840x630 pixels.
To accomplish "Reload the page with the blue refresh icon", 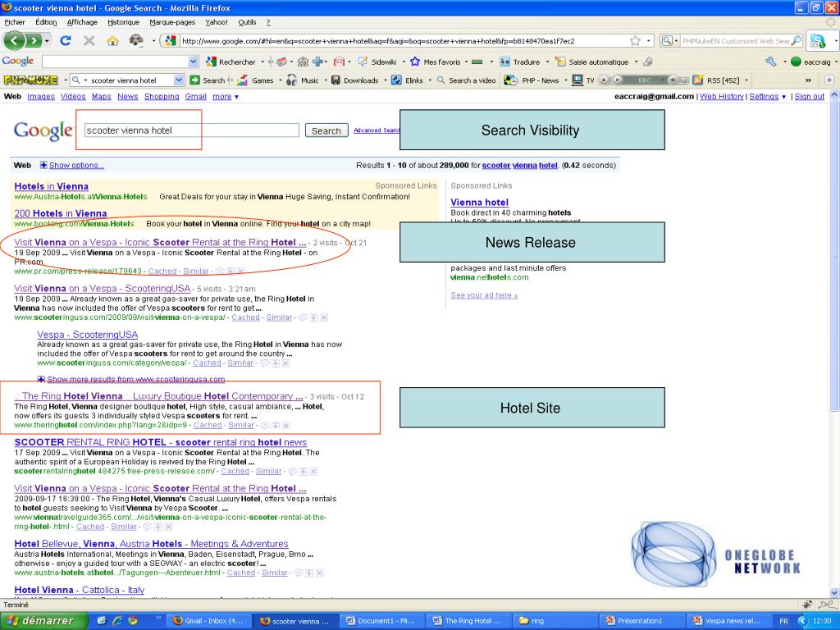I will [x=66, y=41].
